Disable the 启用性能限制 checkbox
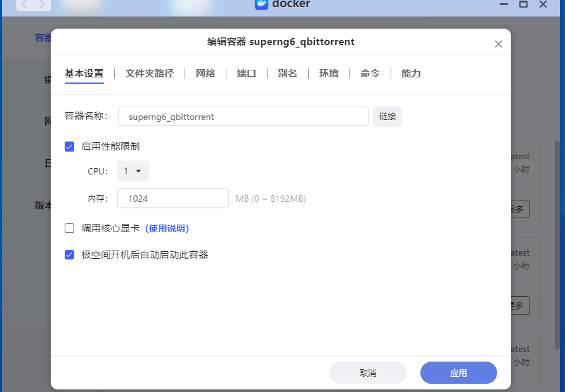The width and height of the screenshot is (565, 392). coord(70,147)
